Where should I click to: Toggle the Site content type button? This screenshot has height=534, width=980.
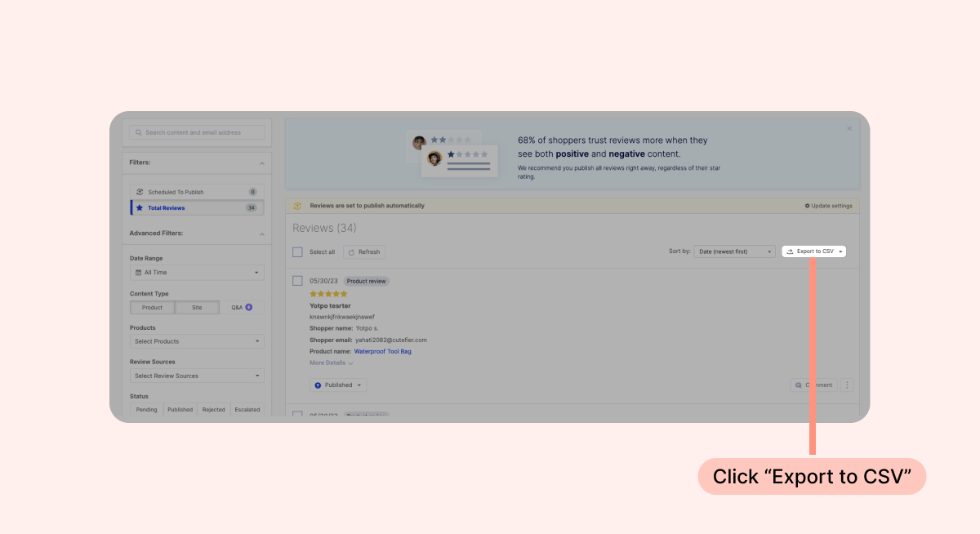point(197,308)
